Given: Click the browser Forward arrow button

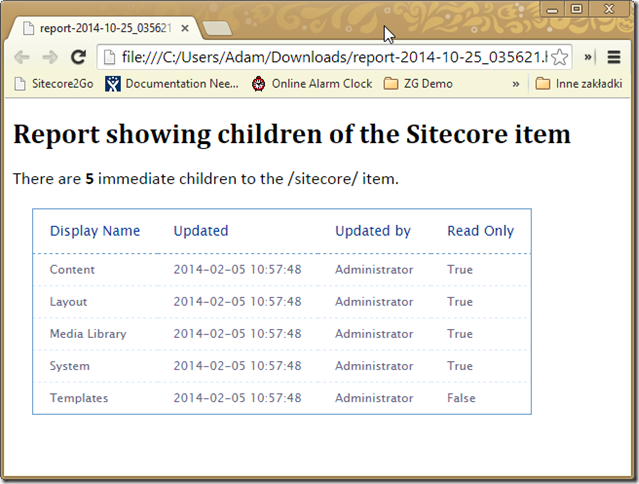Looking at the screenshot, I should [x=49, y=57].
